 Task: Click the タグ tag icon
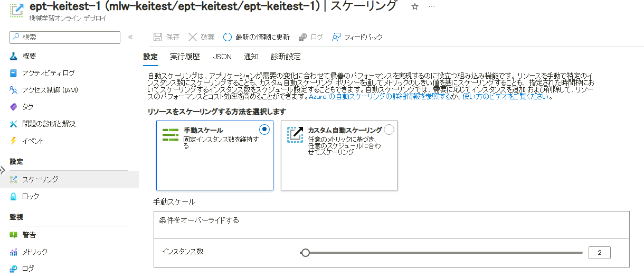pyautogui.click(x=14, y=107)
